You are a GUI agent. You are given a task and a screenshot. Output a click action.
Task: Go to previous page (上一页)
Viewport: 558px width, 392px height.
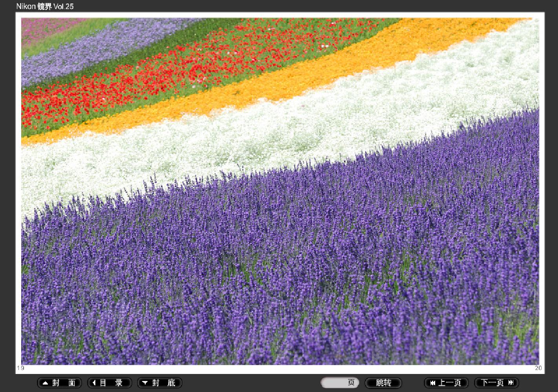(446, 383)
